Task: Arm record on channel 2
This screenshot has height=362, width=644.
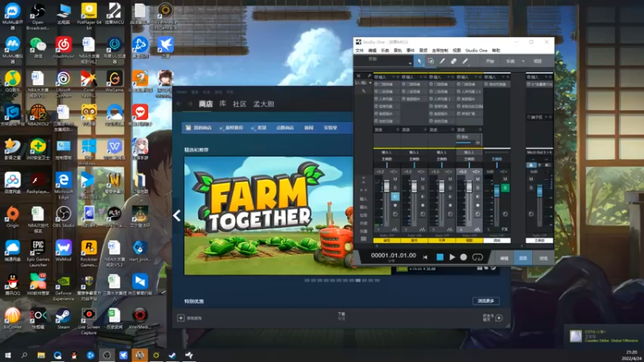Action: click(x=423, y=205)
